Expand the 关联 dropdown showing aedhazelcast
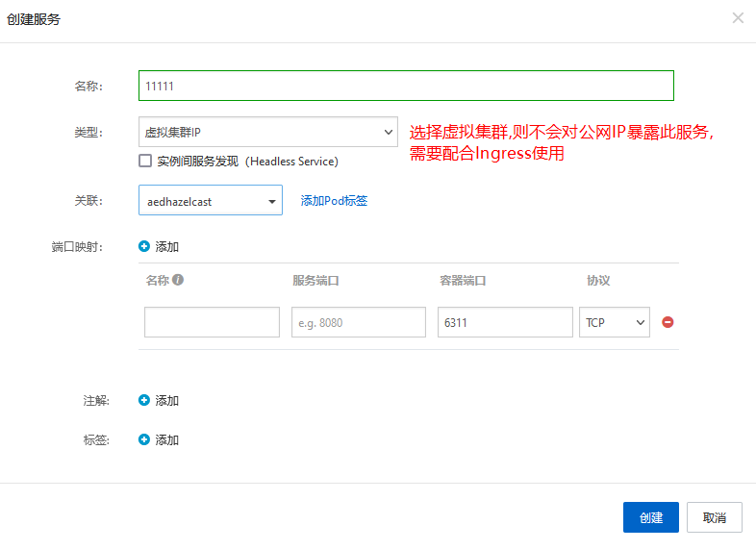Screen dimensions: 756x550 (210, 201)
